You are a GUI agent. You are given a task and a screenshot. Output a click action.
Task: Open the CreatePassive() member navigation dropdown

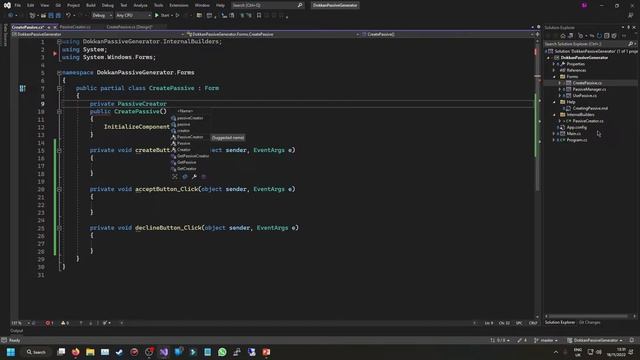pyautogui.click(x=447, y=34)
